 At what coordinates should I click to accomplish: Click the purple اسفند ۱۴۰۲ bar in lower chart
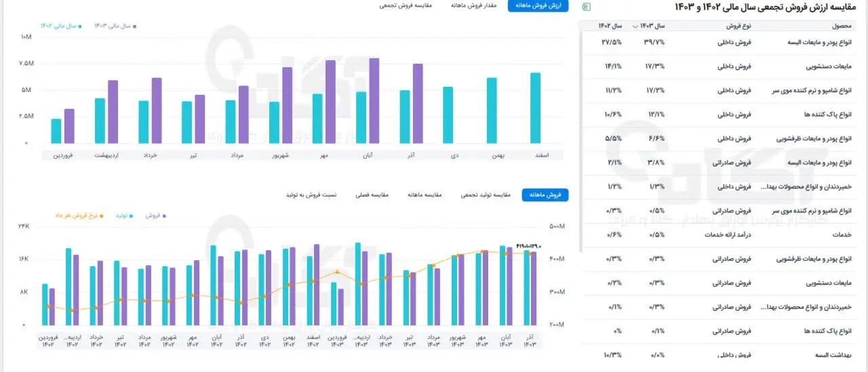point(317,285)
